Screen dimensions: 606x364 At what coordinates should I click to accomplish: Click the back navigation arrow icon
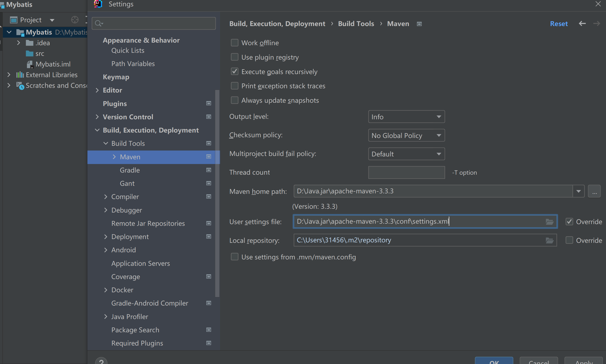click(582, 23)
